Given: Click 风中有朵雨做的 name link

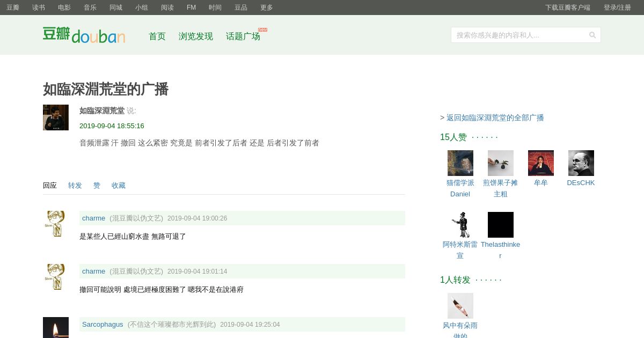Looking at the screenshot, I should tap(460, 330).
